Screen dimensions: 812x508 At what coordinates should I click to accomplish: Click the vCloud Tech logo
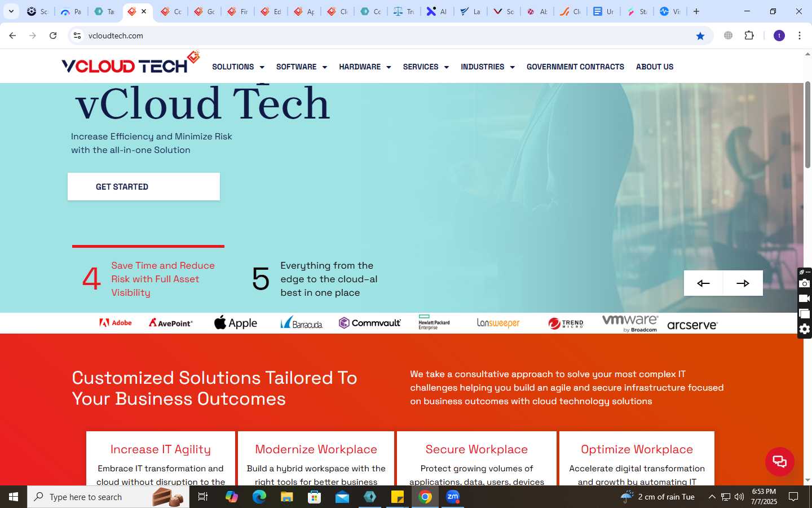coord(131,63)
